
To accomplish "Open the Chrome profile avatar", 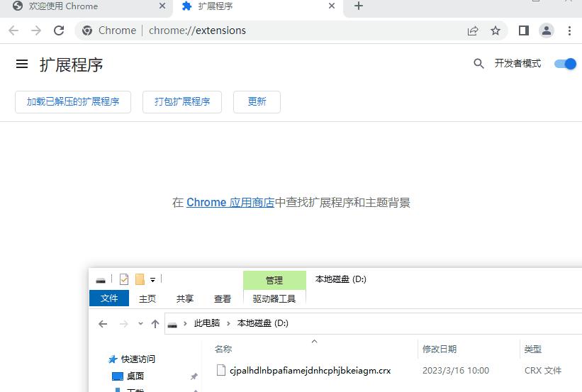I will pos(547,30).
